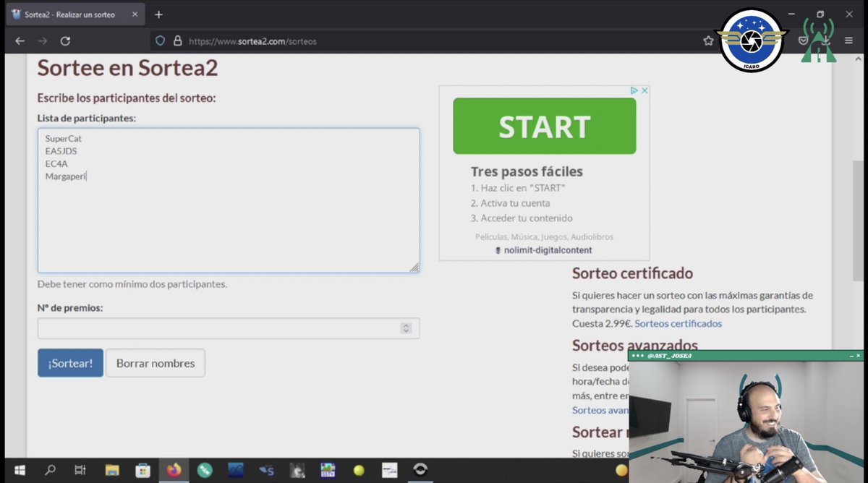868x483 pixels.
Task: Adjust the Nº de premios stepper arrows
Action: point(406,328)
